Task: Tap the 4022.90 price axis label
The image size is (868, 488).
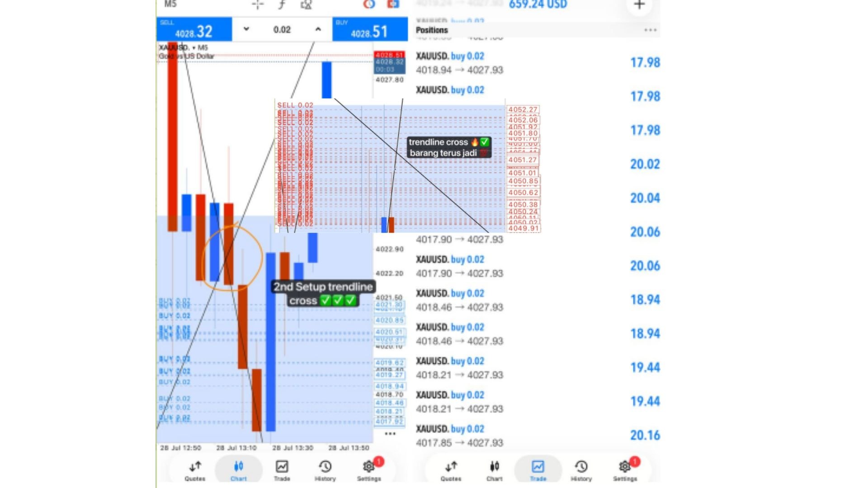Action: coord(390,249)
